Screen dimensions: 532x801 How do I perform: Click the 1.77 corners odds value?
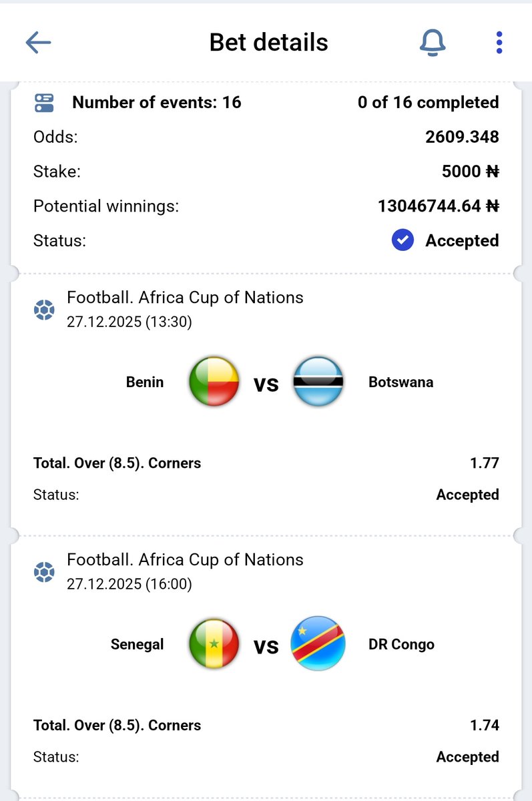(484, 463)
